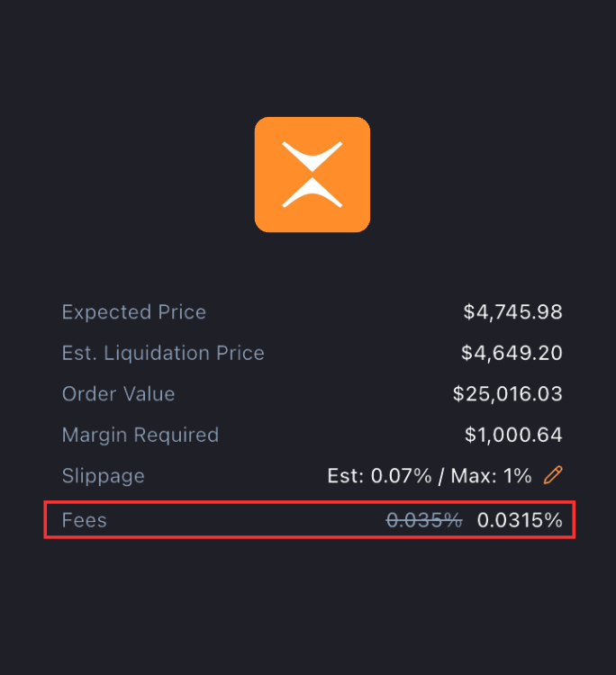
Task: Click the $4,745.98 expected price value
Action: 512,311
